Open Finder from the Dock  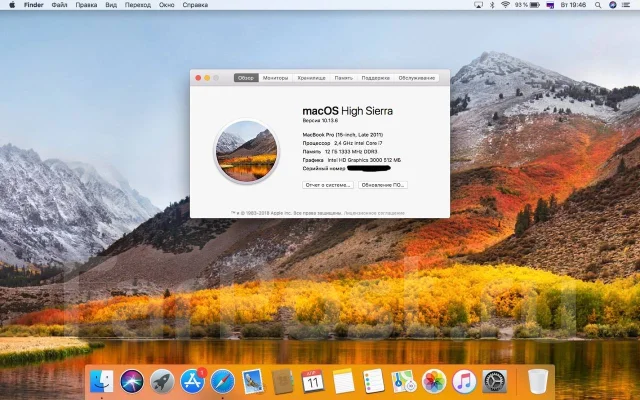(101, 381)
